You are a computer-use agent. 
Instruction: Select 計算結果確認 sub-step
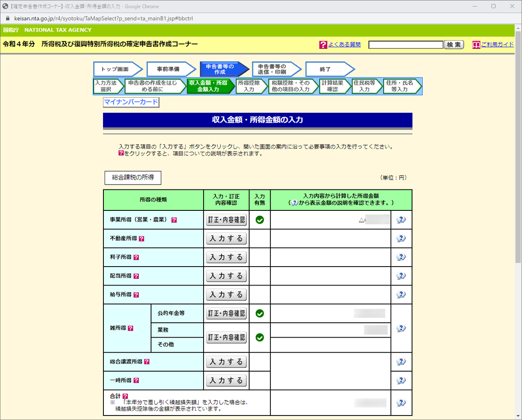pyautogui.click(x=335, y=86)
